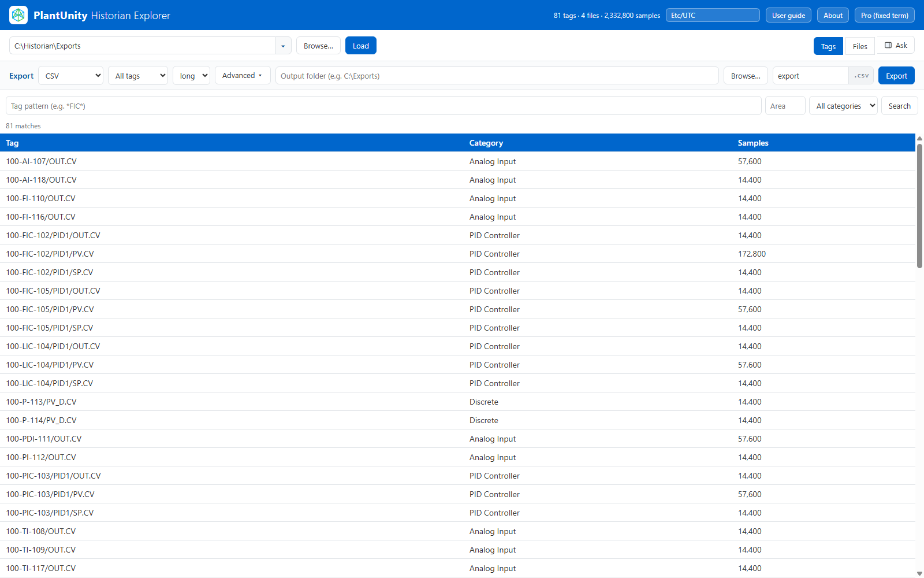The width and height of the screenshot is (924, 578).
Task: Open the CSV export format dropdown
Action: click(x=71, y=76)
